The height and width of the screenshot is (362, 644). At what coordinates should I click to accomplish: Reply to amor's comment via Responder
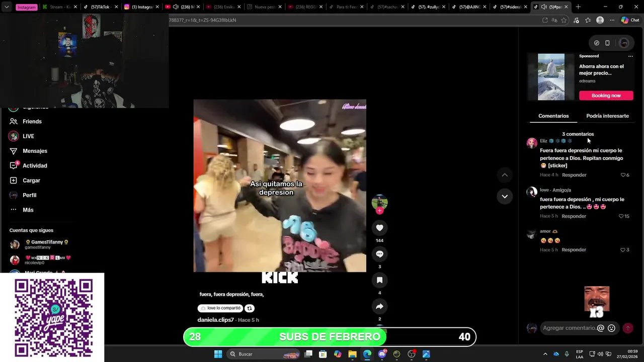click(x=574, y=250)
